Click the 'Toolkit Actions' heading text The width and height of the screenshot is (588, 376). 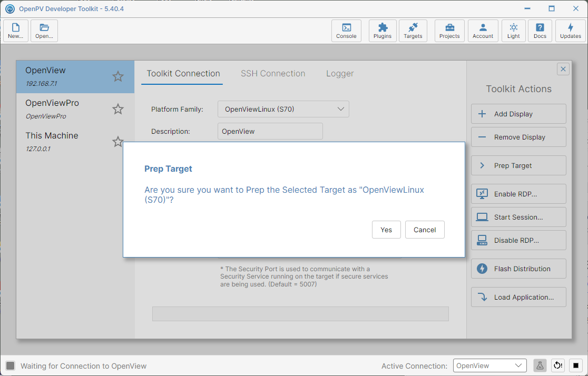pos(518,89)
